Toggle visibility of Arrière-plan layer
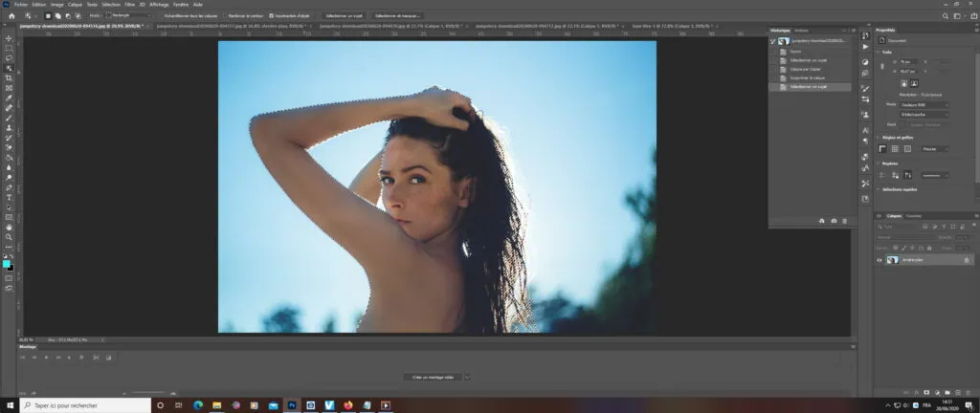This screenshot has width=980, height=413. coord(880,260)
